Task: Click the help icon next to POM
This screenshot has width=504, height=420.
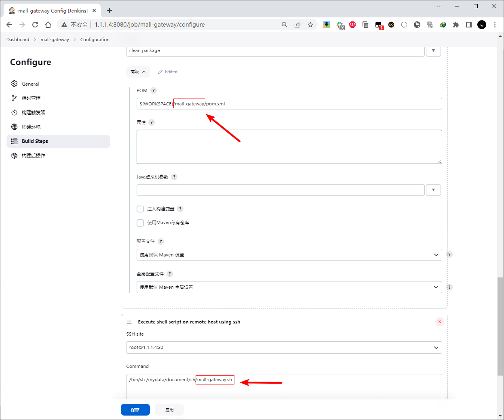Action: [154, 90]
